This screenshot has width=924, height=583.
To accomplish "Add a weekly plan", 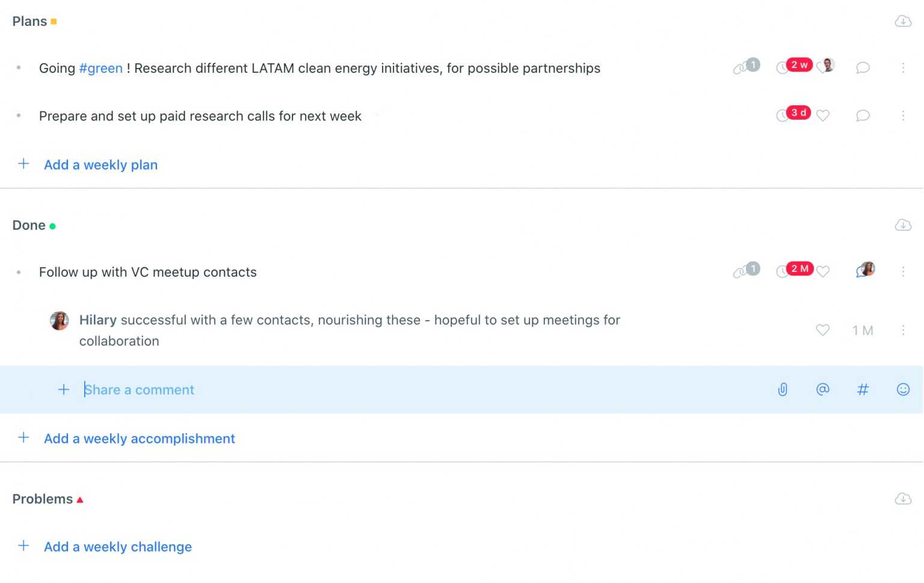I will coord(100,164).
